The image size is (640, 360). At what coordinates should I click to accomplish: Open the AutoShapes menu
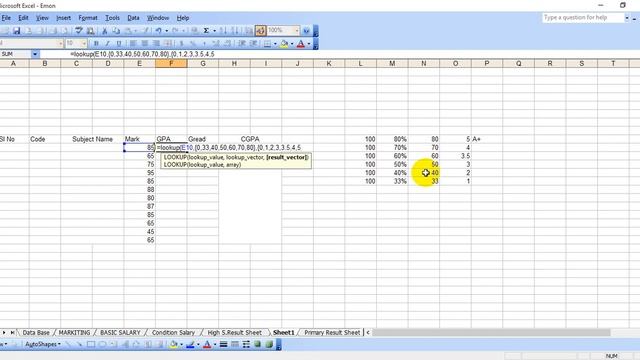pos(42,344)
